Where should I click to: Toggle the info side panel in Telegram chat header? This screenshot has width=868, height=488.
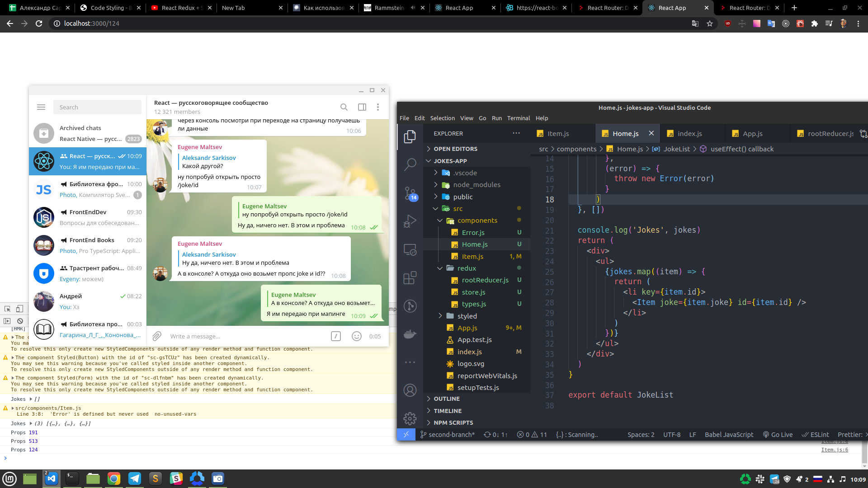[x=362, y=107]
